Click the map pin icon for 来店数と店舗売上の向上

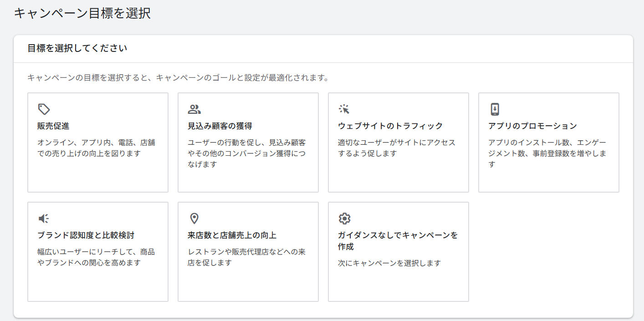(x=194, y=219)
